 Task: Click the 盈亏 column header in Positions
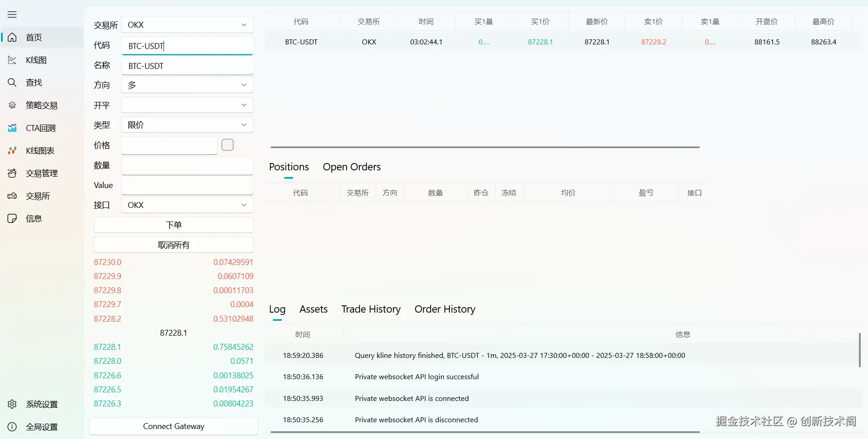[646, 193]
